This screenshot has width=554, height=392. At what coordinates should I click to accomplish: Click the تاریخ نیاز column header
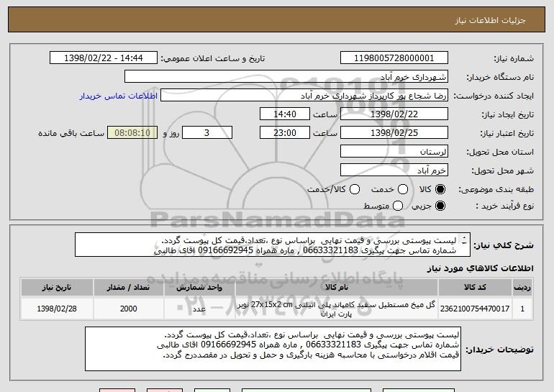pyautogui.click(x=57, y=288)
